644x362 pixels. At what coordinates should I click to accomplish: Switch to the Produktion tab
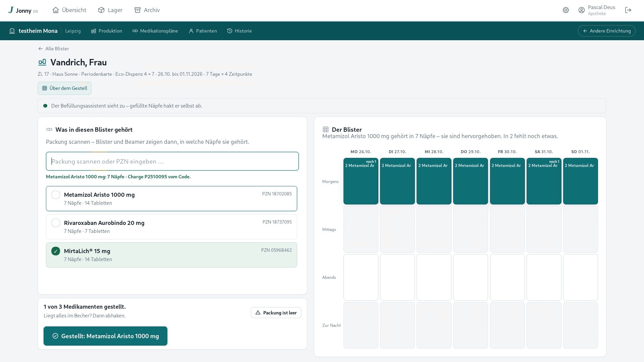coord(106,31)
